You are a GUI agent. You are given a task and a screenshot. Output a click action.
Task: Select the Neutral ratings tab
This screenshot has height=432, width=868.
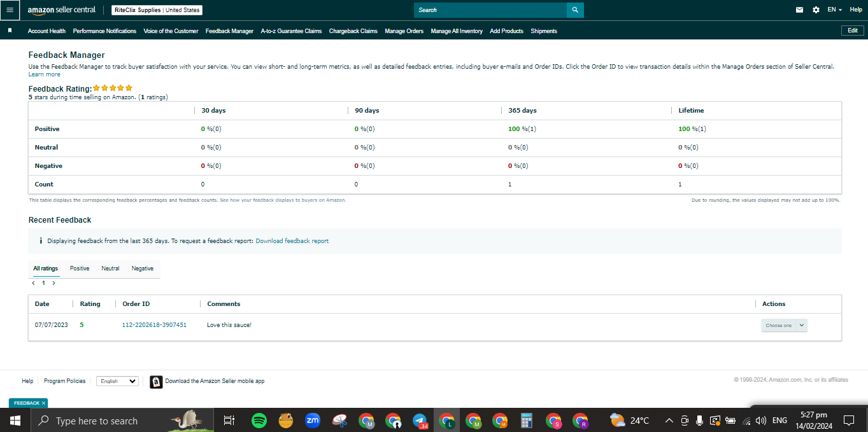[110, 268]
